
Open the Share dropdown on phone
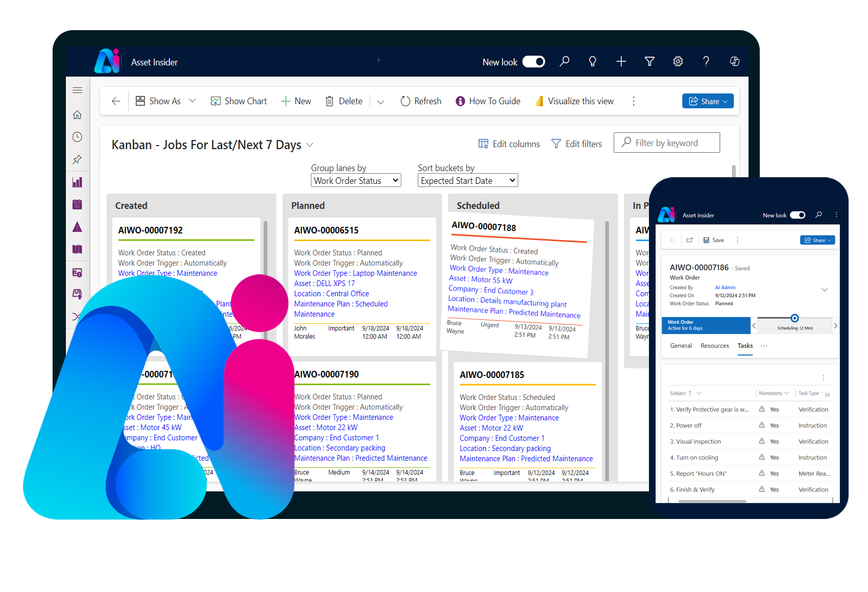tap(817, 240)
